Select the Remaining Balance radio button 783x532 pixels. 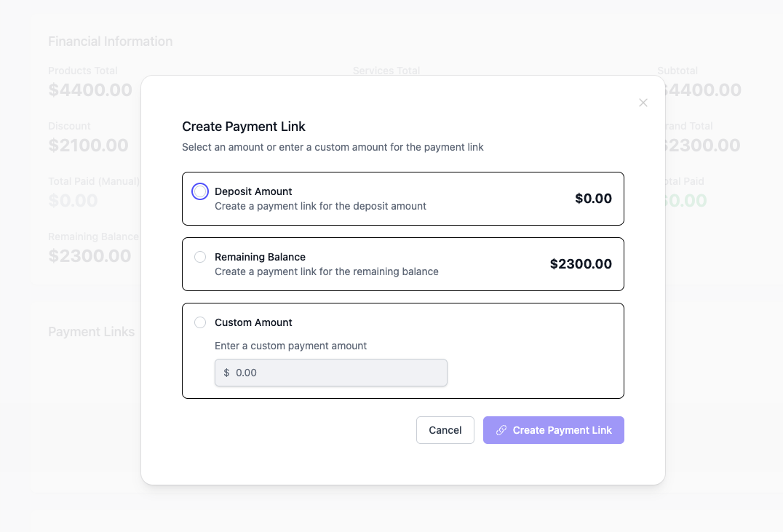coord(200,257)
